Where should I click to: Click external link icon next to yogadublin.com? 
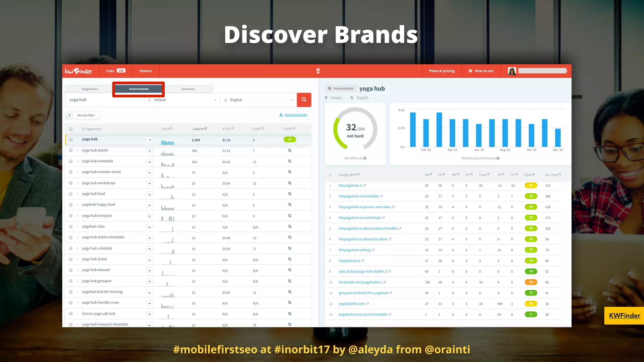tap(367, 304)
